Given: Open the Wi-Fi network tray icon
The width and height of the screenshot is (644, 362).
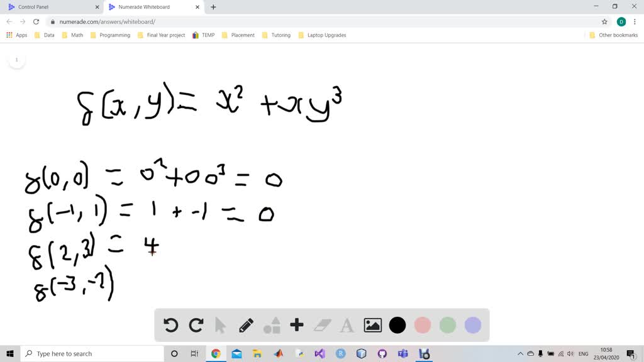Looking at the screenshot, I should (x=560, y=353).
